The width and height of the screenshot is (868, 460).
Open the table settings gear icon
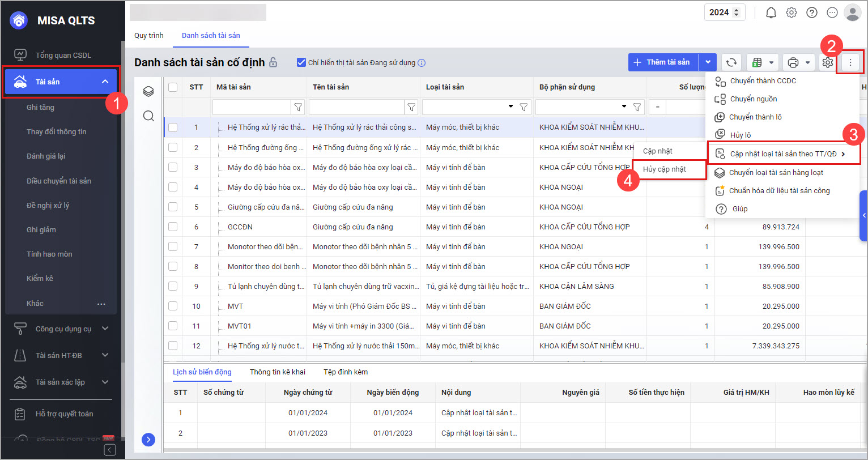tap(827, 62)
